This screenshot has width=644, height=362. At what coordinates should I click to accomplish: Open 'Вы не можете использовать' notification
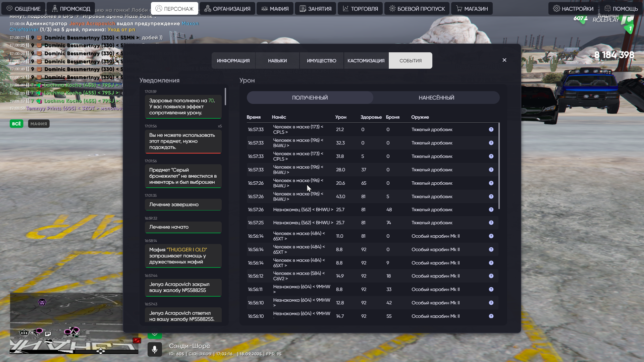tap(183, 141)
